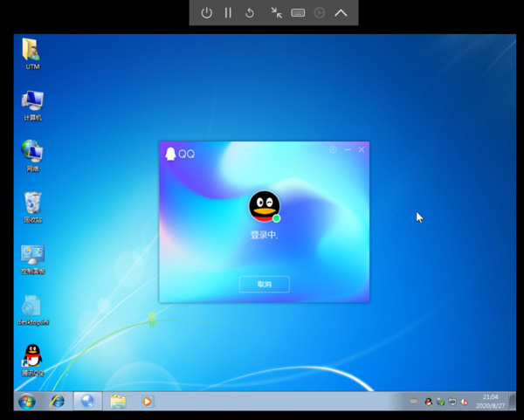Select the 回收站 recycle bin icon

pos(32,208)
